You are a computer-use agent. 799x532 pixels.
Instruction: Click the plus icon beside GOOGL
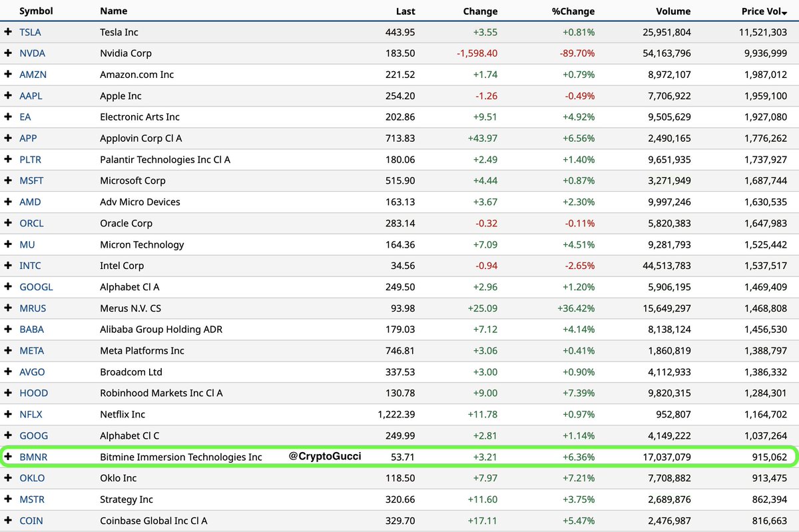[x=8, y=287]
